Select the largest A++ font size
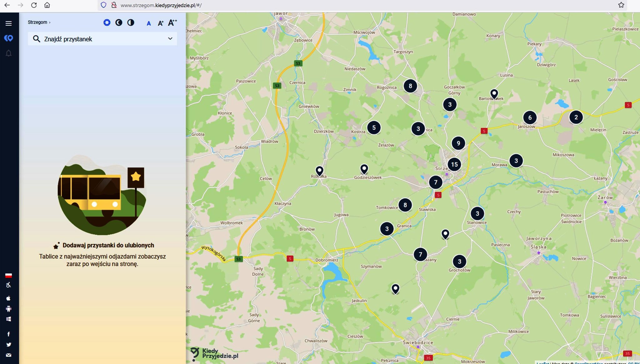640x364 pixels. [172, 22]
